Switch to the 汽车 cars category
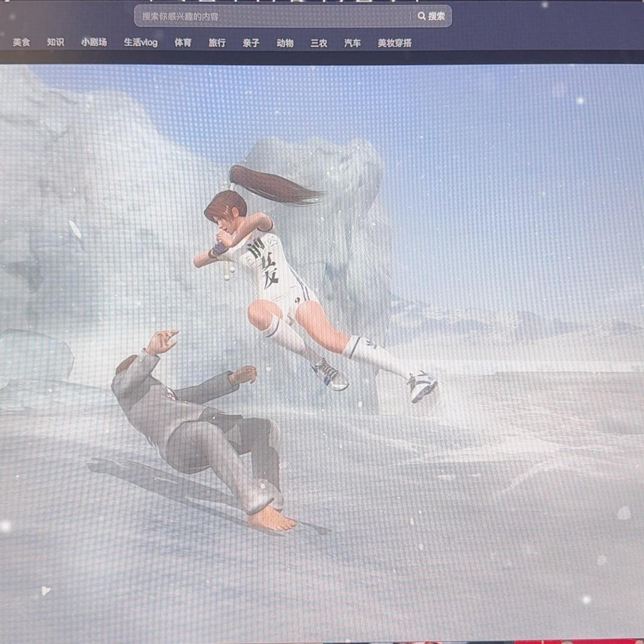The image size is (644, 644). (x=351, y=42)
